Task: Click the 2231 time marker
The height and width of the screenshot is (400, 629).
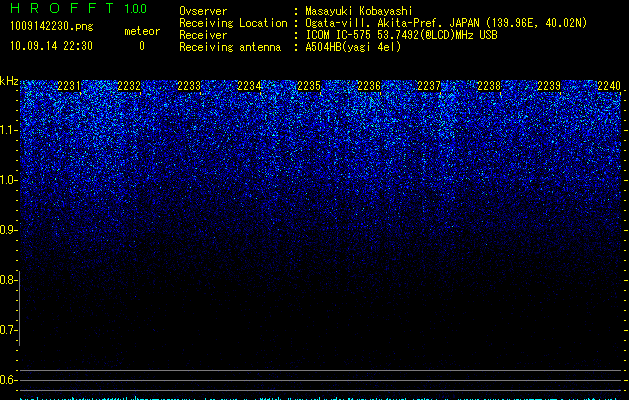Action: (x=69, y=85)
